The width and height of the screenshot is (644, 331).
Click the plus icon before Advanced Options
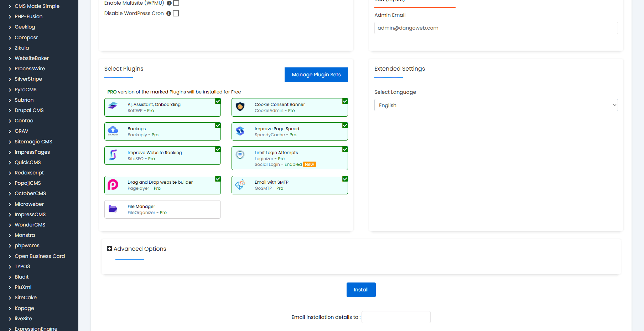109,249
